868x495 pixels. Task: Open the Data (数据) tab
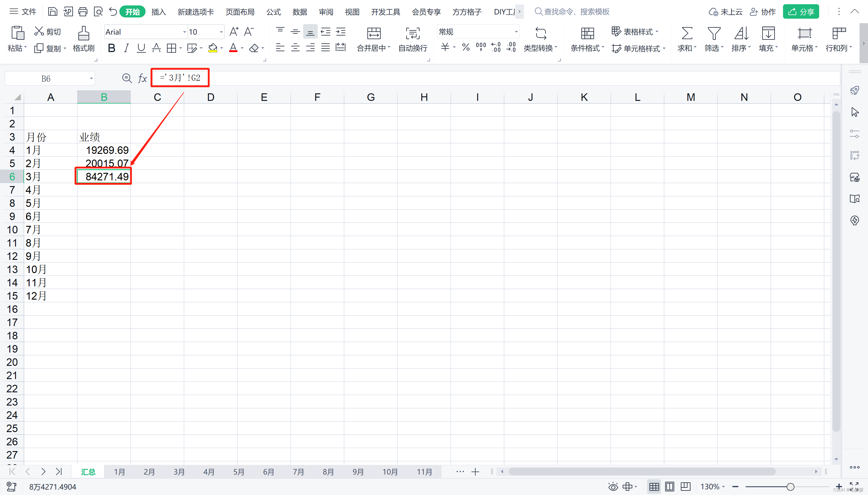point(300,12)
